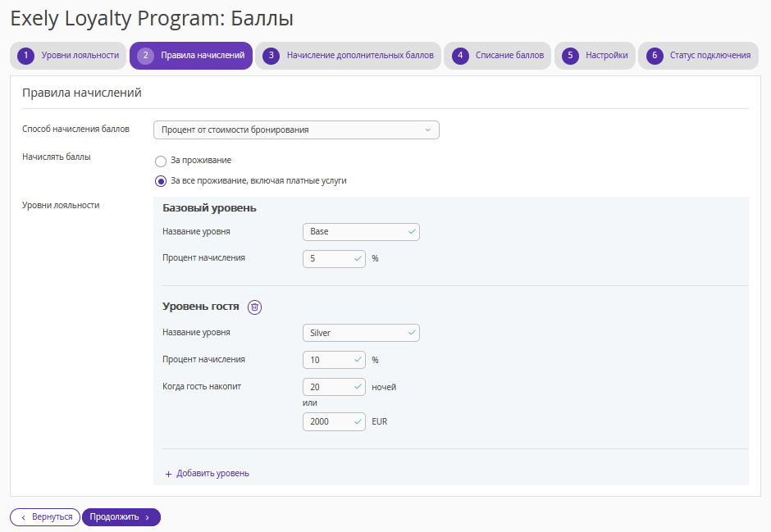Click the Добавить уровень link
This screenshot has width=771, height=532.
pos(212,474)
